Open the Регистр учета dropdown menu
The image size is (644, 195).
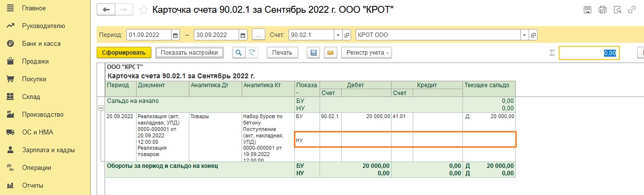point(366,53)
